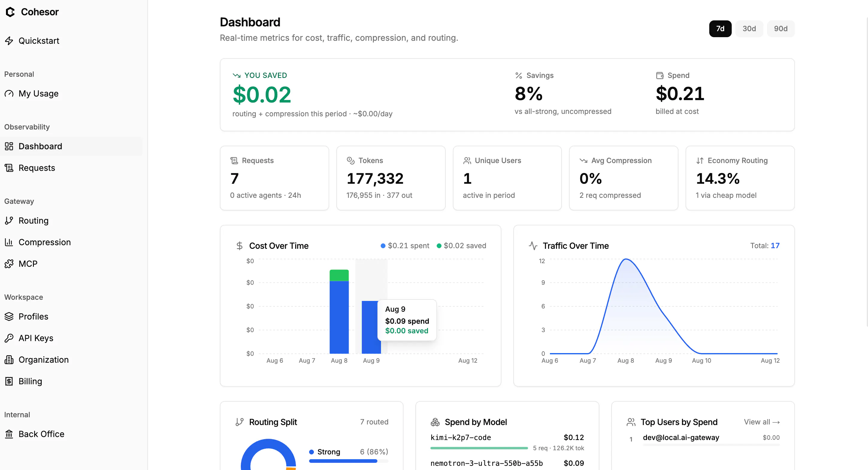Click the Back Office bank icon
This screenshot has height=470, width=868.
click(9, 434)
